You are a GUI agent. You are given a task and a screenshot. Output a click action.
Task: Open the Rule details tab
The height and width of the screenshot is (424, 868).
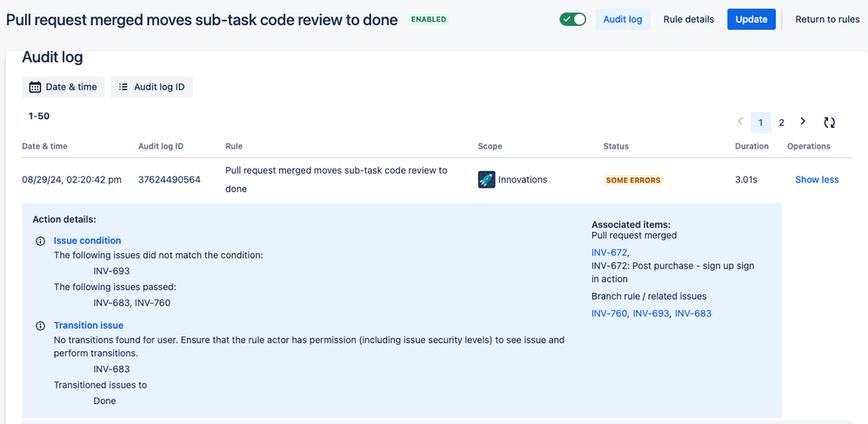pos(689,19)
